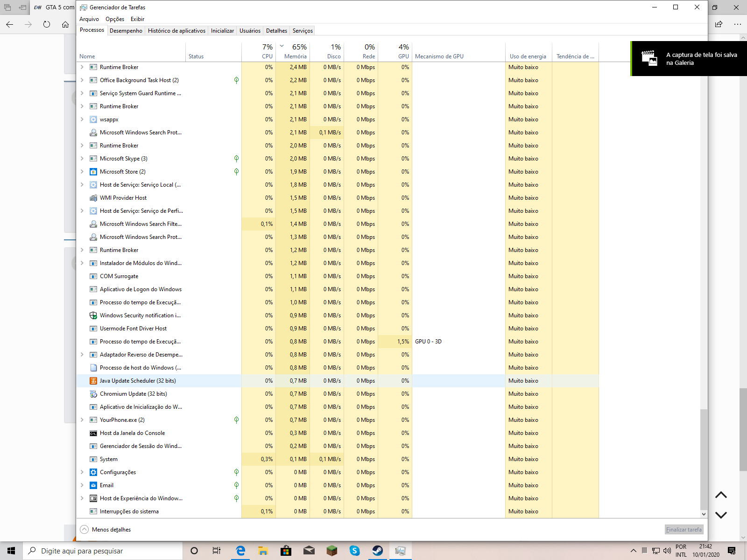Sort by Uso de energia column
Image resolution: width=747 pixels, height=560 pixels.
(x=529, y=52)
